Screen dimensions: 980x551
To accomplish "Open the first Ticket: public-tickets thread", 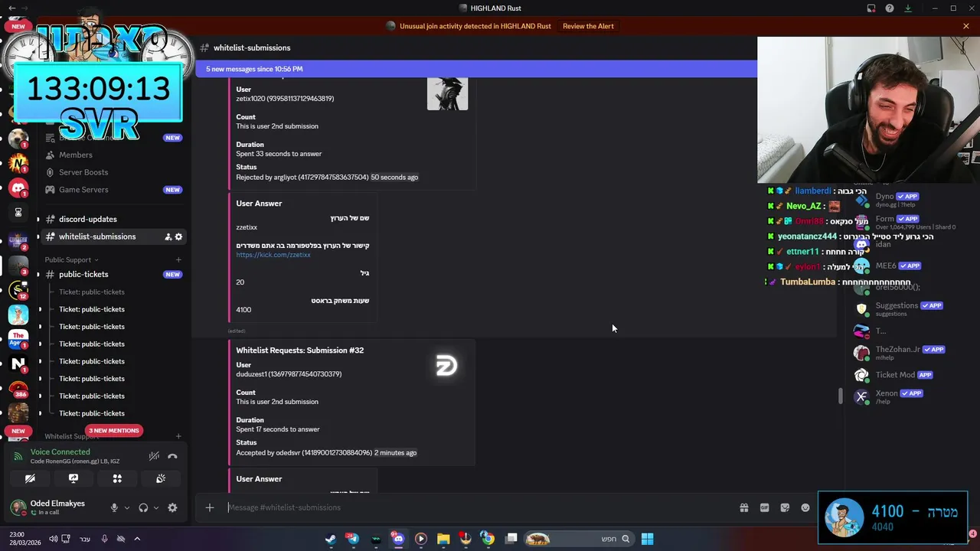I will tap(92, 292).
